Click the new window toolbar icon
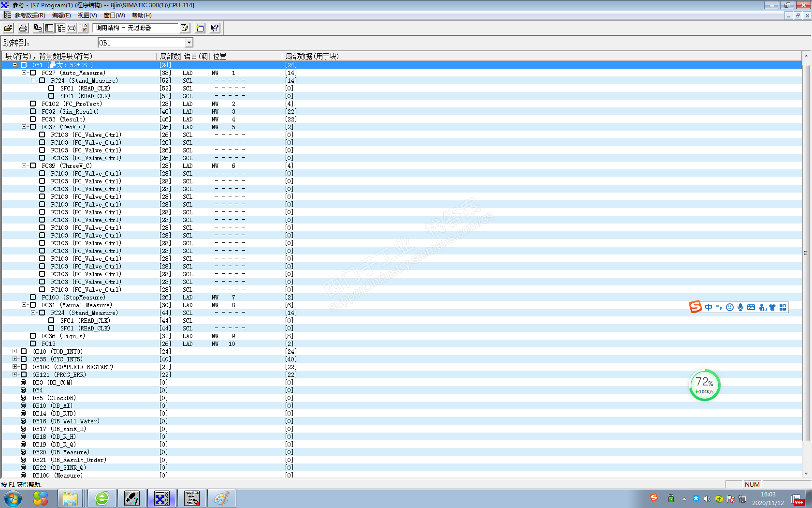Viewport: 812px width, 508px height. [200, 28]
